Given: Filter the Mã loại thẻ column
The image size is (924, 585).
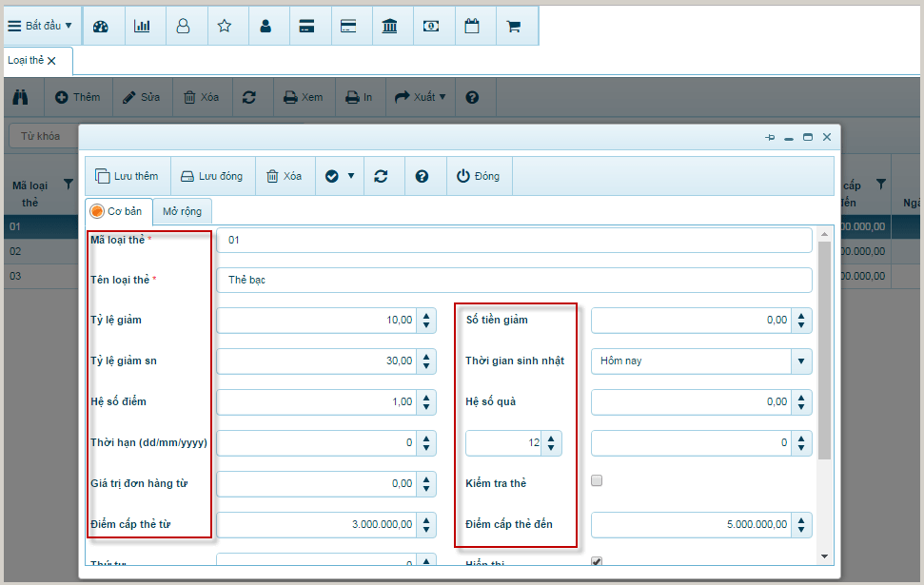Looking at the screenshot, I should (x=69, y=185).
